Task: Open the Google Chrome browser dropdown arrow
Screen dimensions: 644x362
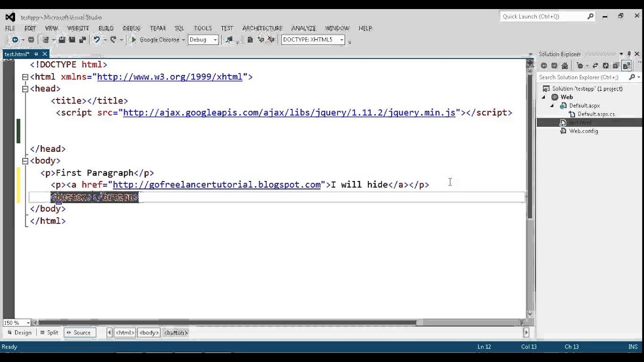Action: 183,40
